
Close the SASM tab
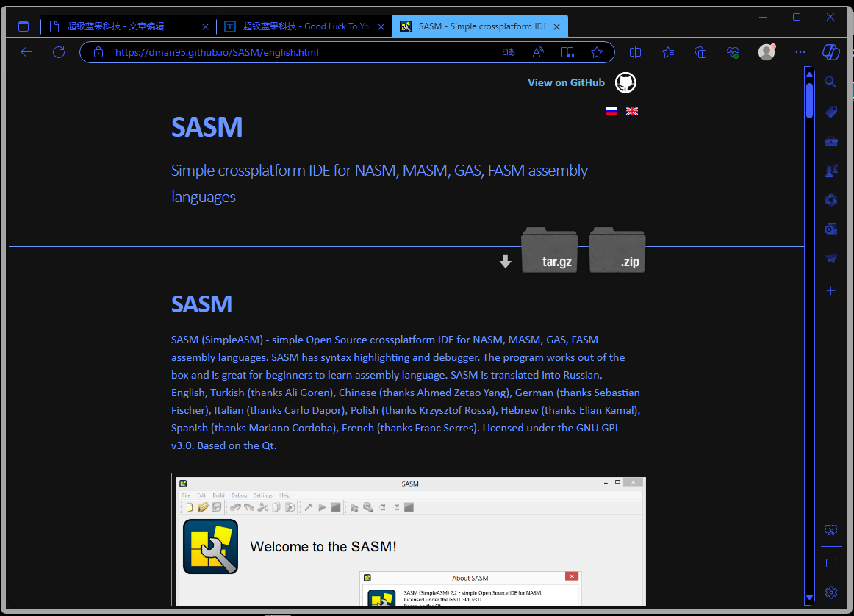click(x=556, y=26)
